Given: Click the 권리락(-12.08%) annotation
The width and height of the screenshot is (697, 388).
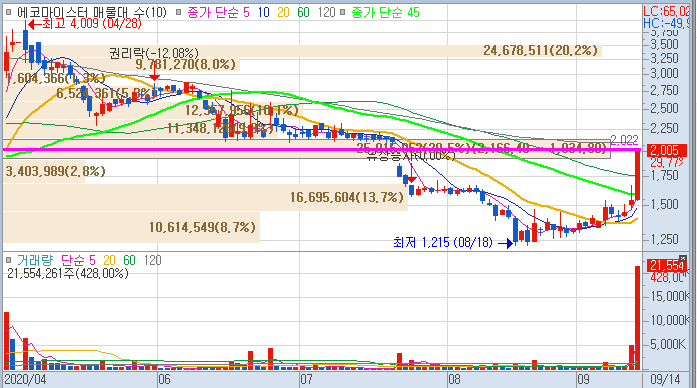Looking at the screenshot, I should (x=154, y=53).
